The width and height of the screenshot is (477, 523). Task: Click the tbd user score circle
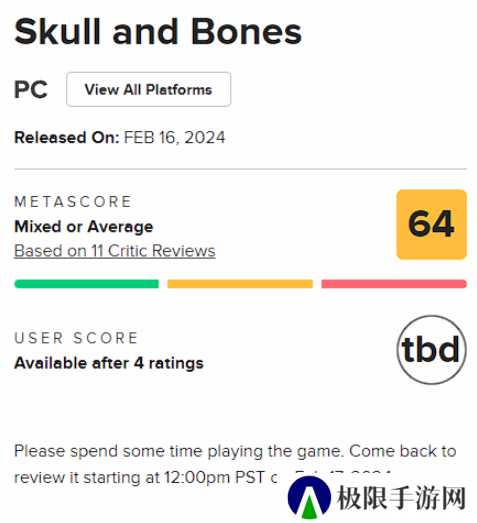(431, 350)
